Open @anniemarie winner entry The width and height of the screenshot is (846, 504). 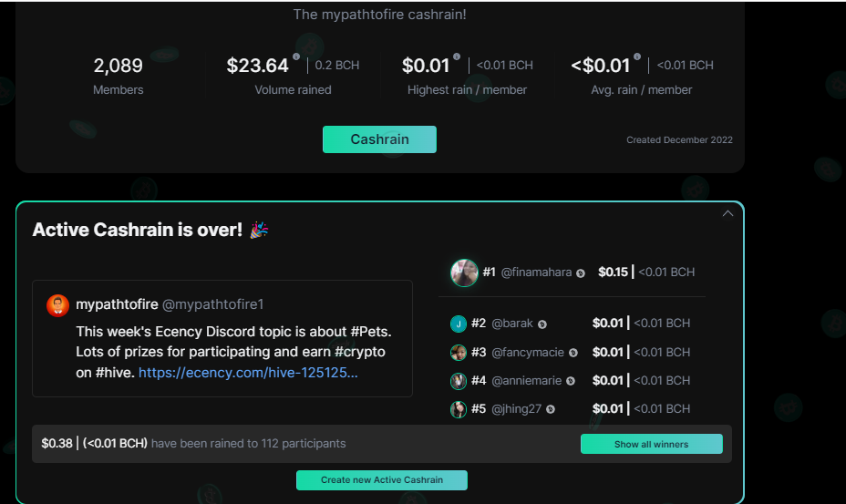(x=527, y=380)
